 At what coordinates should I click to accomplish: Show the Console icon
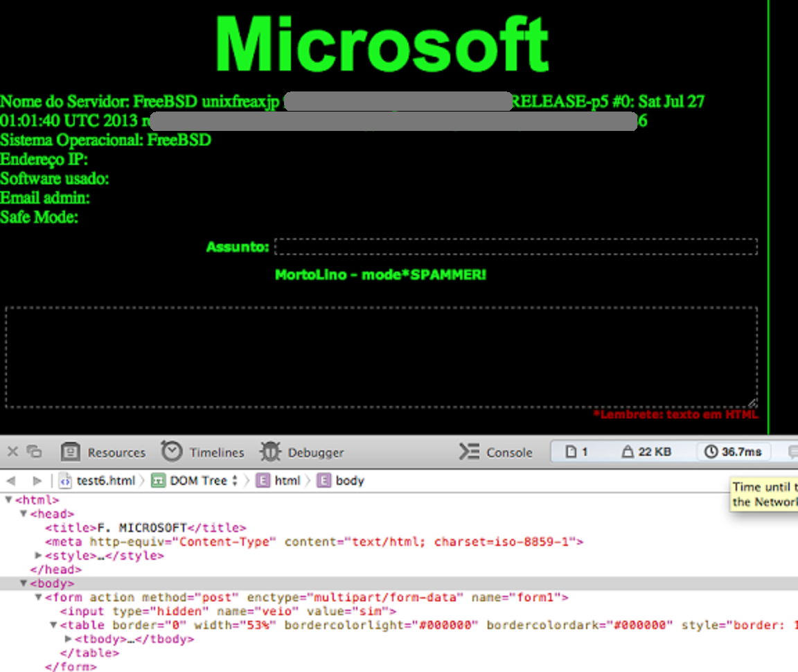click(x=469, y=452)
